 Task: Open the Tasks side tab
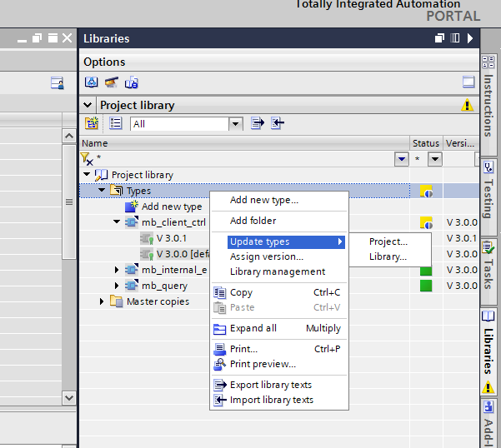488,264
